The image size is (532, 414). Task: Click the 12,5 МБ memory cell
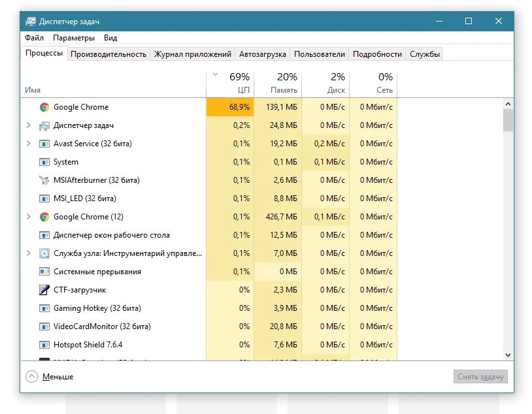click(278, 235)
